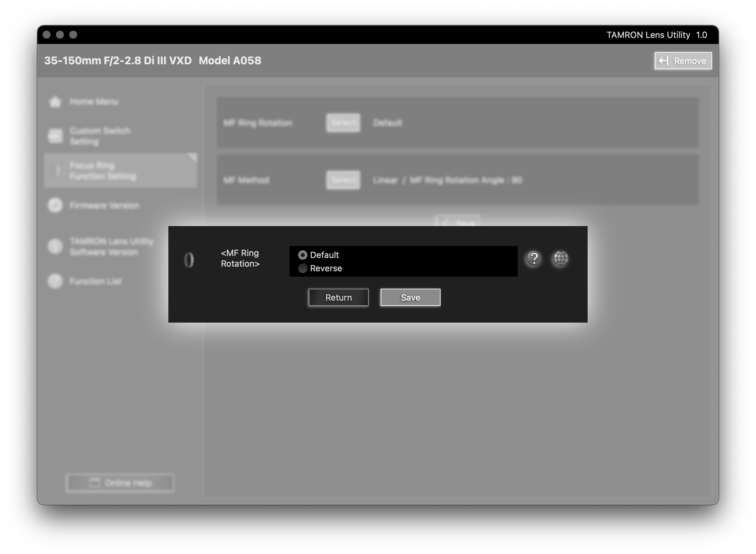Click the Remove lens button

(x=683, y=61)
